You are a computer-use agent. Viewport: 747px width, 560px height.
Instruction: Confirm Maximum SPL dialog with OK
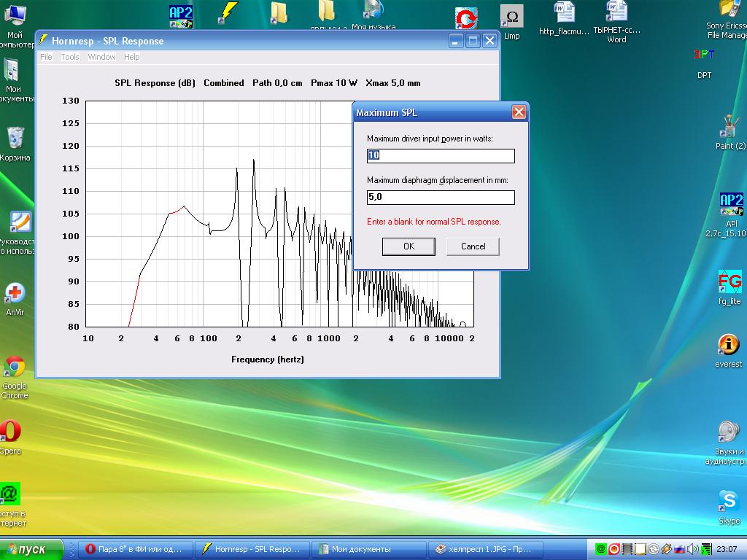coord(409,246)
